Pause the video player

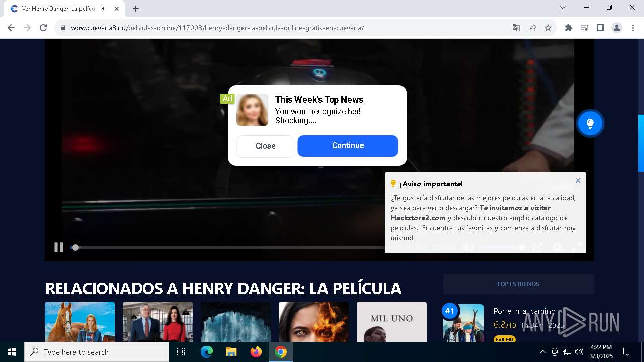tap(59, 247)
